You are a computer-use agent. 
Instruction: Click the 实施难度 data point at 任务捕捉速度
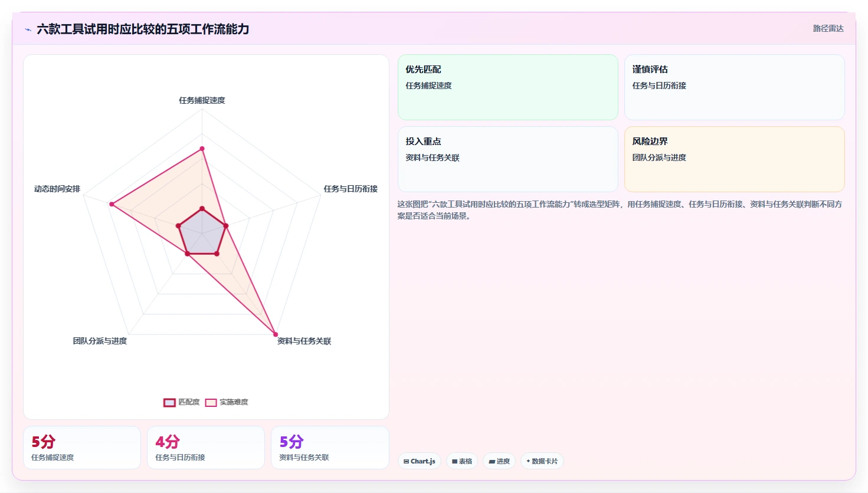[202, 149]
